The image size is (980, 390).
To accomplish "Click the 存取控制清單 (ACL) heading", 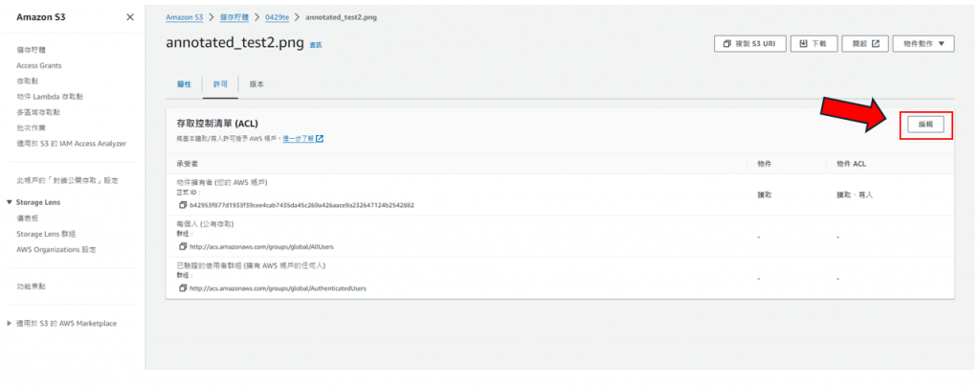I will (x=217, y=124).
